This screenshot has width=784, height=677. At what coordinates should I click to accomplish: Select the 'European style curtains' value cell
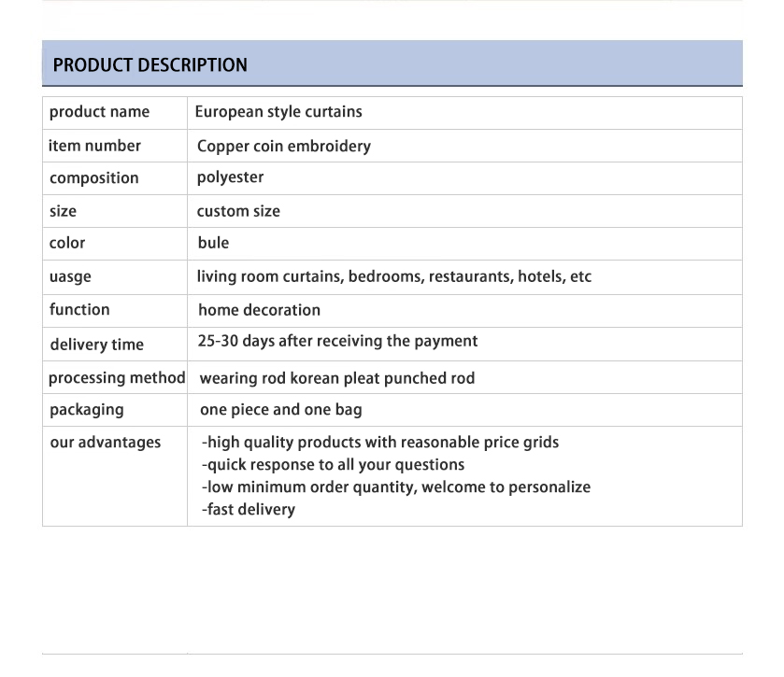(x=278, y=112)
